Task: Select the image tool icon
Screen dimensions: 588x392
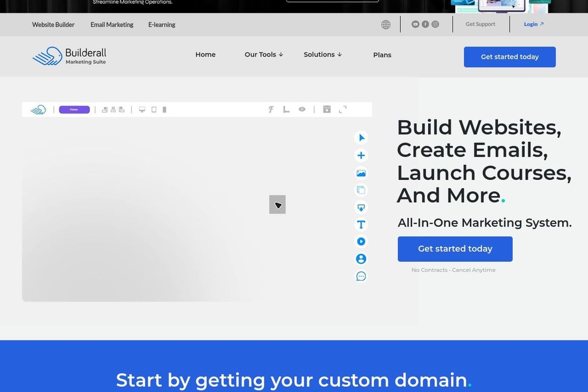Action: (x=361, y=173)
